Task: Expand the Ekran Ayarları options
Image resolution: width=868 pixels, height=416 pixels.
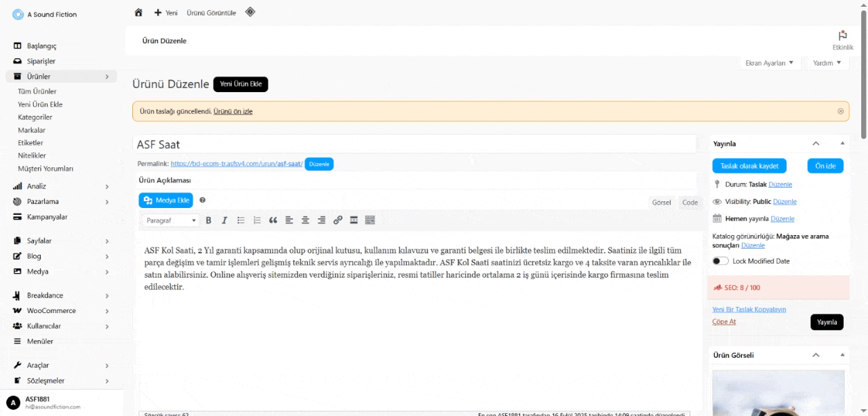Action: pyautogui.click(x=768, y=63)
